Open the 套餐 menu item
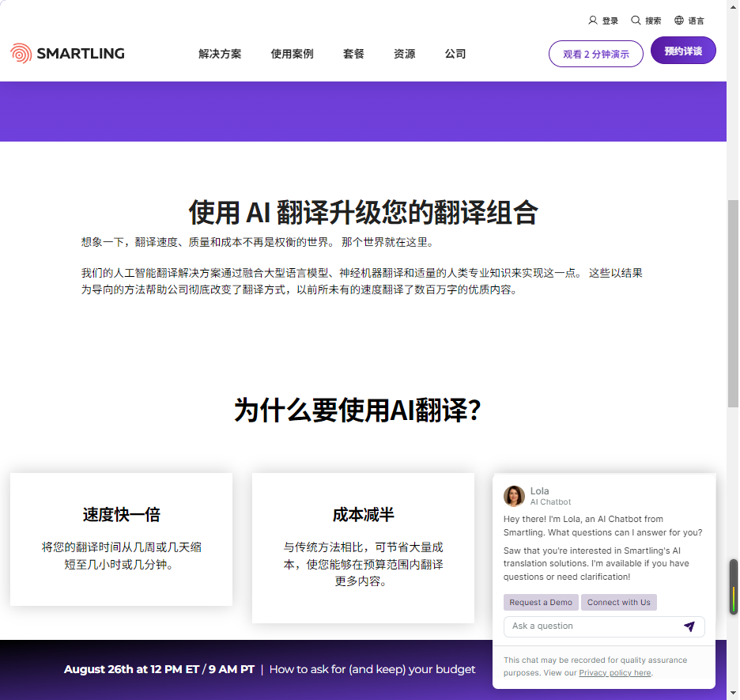Viewport: 740px width, 700px height. tap(353, 54)
